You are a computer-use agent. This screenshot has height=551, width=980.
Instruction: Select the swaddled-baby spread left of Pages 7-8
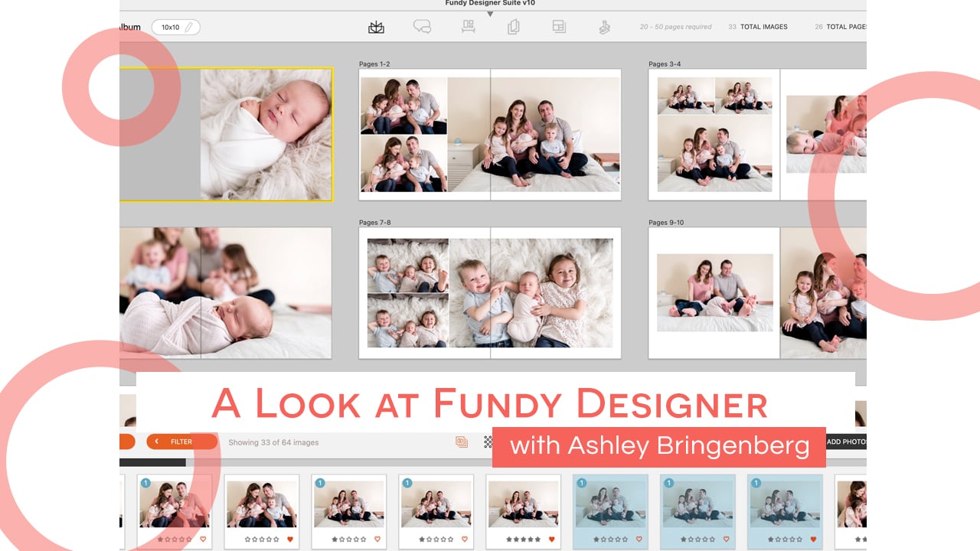226,292
